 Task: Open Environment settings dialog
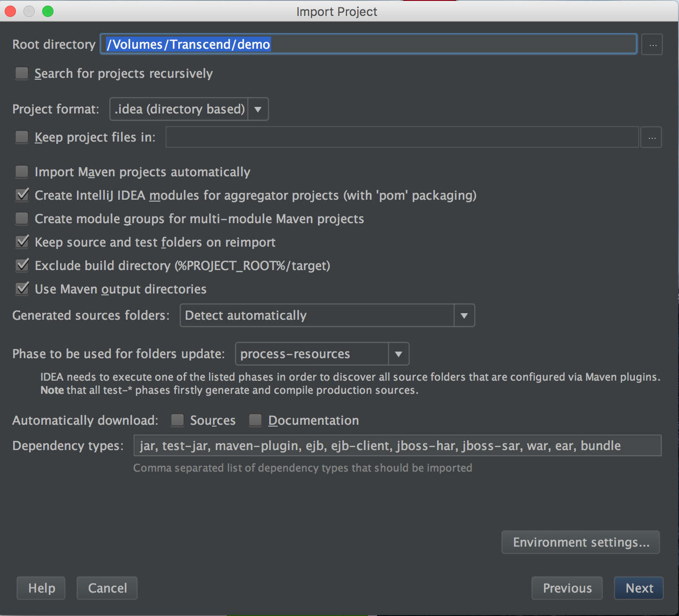[x=581, y=542]
